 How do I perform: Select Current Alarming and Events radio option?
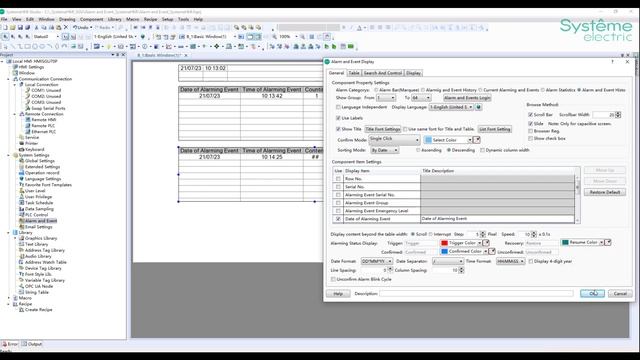tap(480, 90)
